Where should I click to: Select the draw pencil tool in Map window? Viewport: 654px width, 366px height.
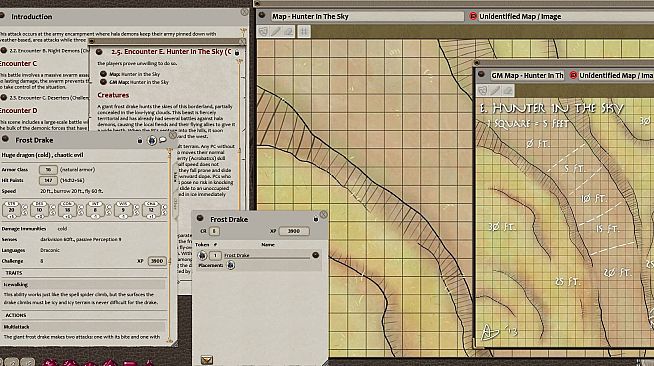pos(276,31)
